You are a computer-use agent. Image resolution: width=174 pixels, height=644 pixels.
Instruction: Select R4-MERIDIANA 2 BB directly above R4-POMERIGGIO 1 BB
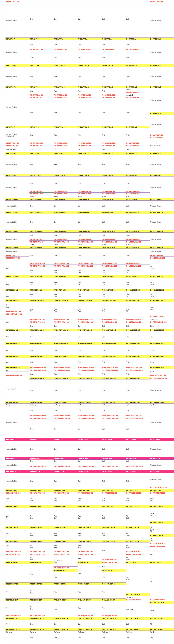(13, 312)
